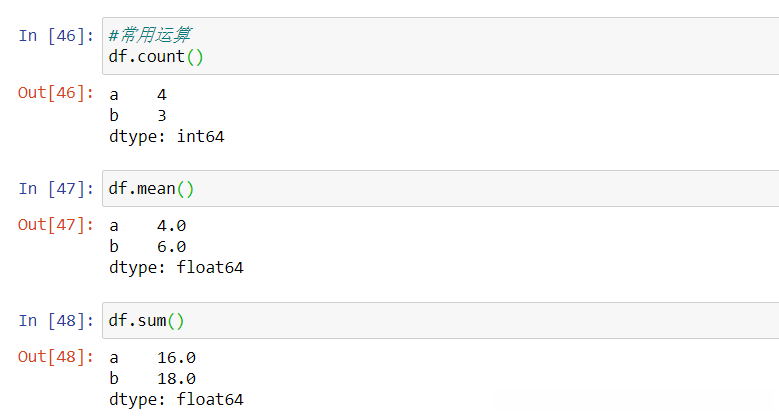Click sum value 16.0 for column a
This screenshot has width=779, height=420.
(x=176, y=358)
